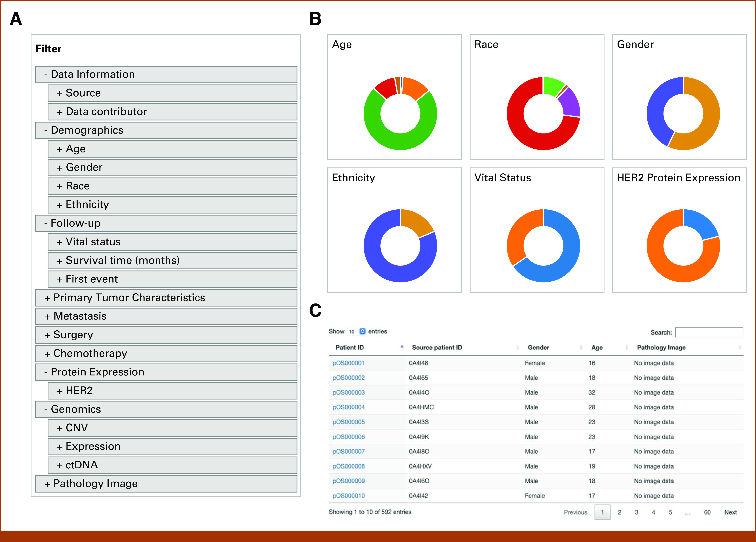The height and width of the screenshot is (542, 756).
Task: Expand the ctDNA filter
Action: coord(172,465)
